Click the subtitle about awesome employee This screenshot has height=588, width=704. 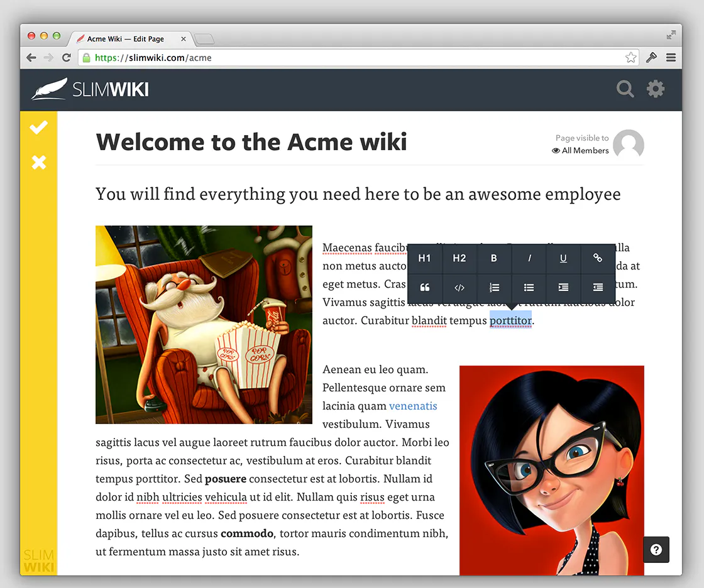(x=358, y=194)
